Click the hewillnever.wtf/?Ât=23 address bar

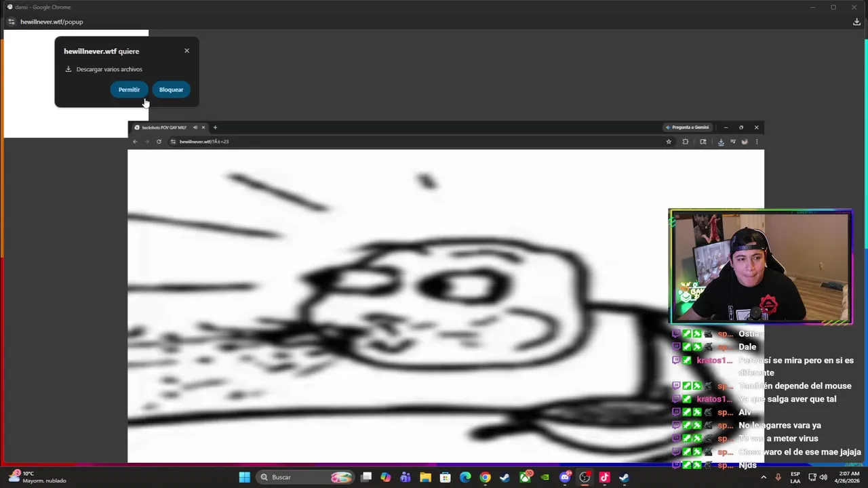[417, 142]
